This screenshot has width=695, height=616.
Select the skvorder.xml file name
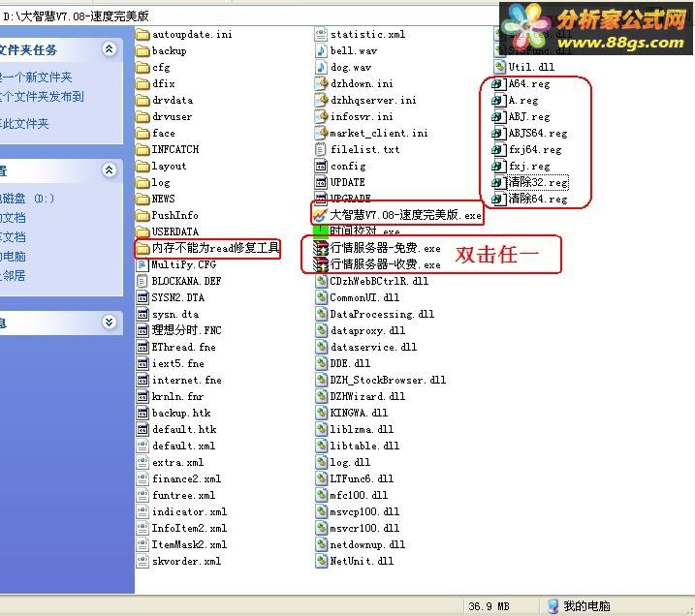pyautogui.click(x=187, y=561)
